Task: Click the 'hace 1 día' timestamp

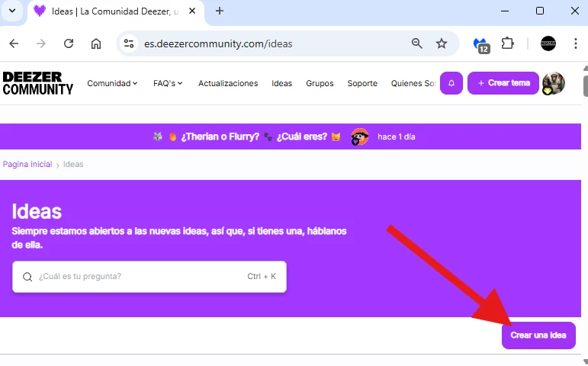Action: pyautogui.click(x=397, y=137)
